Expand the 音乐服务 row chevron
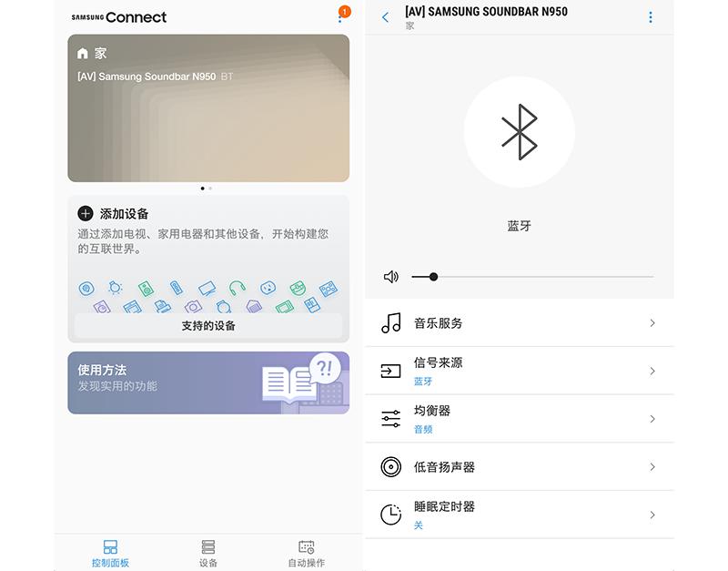 pyautogui.click(x=652, y=323)
